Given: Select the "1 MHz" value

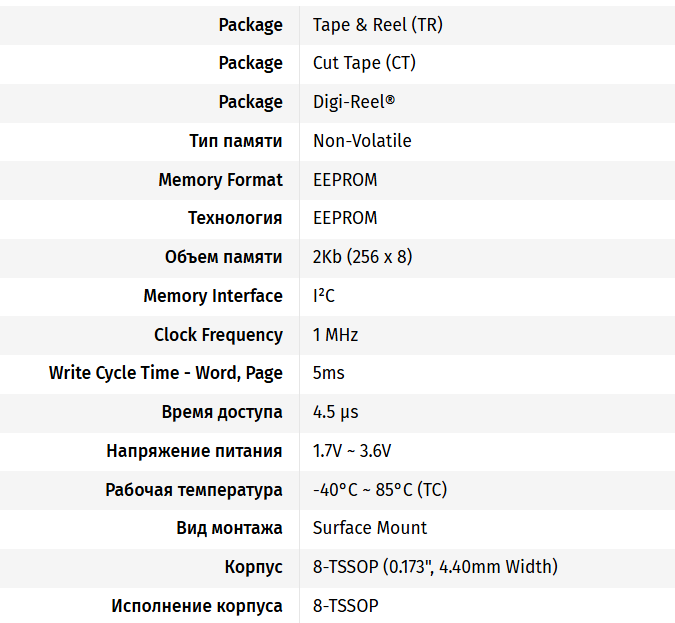Looking at the screenshot, I should 335,335.
